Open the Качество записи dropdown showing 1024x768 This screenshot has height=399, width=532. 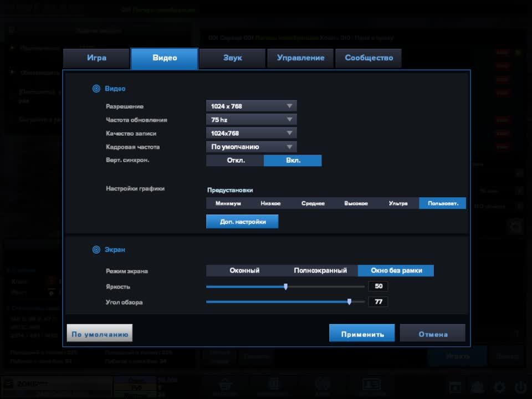[x=252, y=134]
